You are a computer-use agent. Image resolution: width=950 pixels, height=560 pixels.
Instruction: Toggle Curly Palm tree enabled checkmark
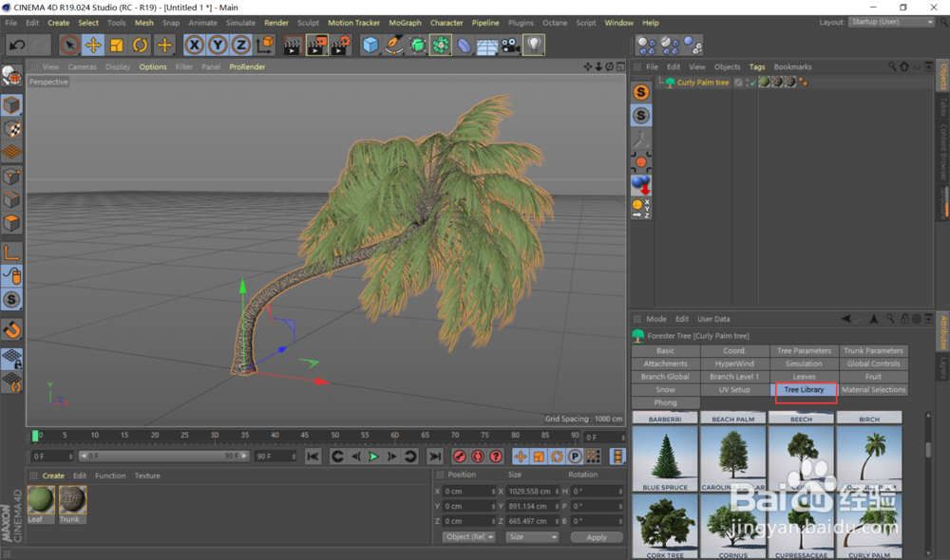[x=751, y=83]
